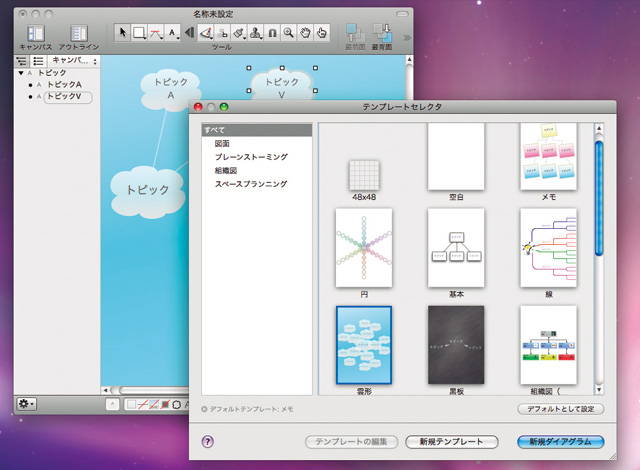Select トピックA in the outline
The image size is (640, 470).
pos(64,84)
